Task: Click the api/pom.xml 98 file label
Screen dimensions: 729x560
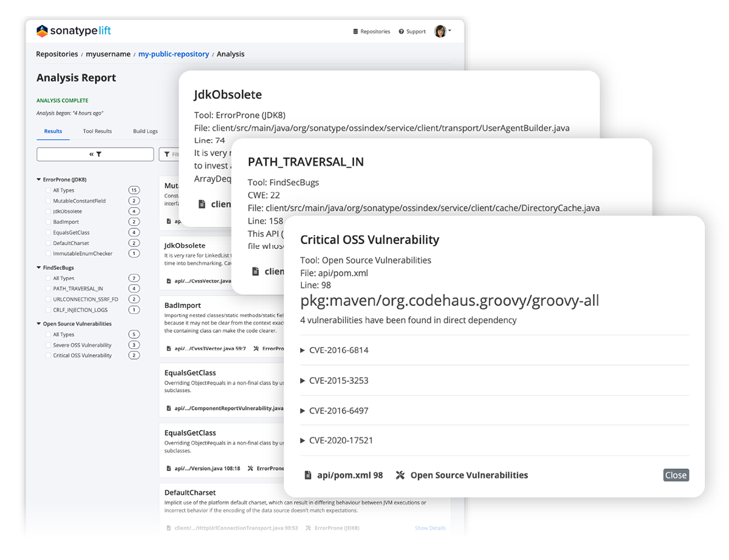Action: (350, 475)
